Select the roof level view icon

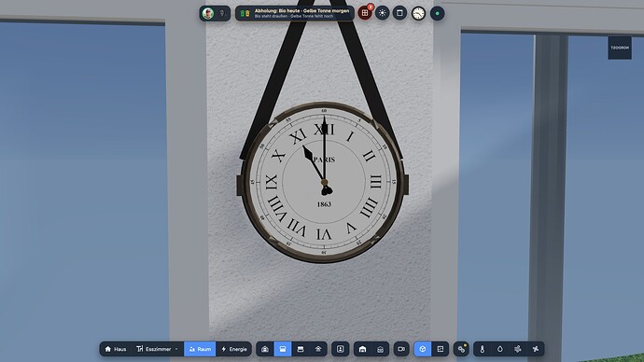click(318, 349)
